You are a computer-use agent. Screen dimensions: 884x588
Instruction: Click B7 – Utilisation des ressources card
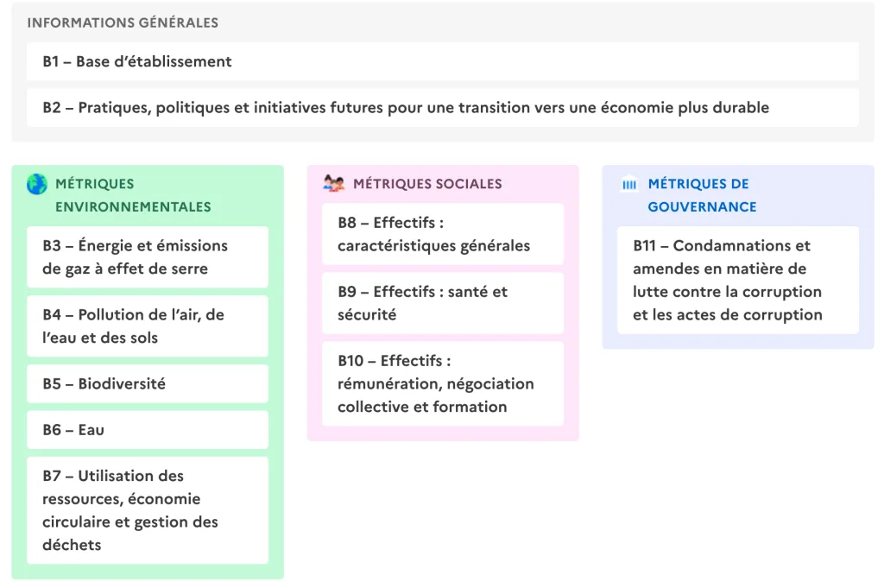[x=148, y=510]
